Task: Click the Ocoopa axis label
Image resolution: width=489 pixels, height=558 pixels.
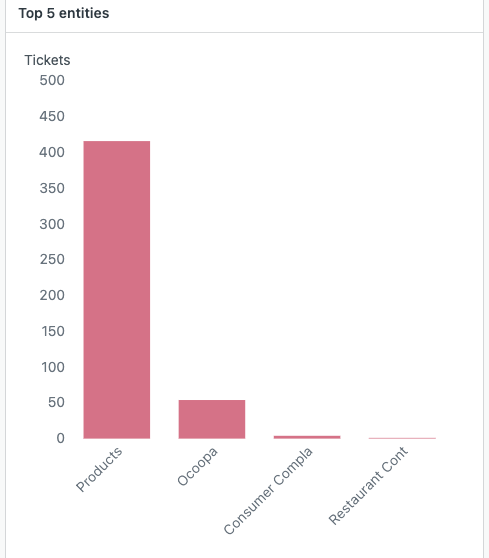Action: (x=197, y=467)
